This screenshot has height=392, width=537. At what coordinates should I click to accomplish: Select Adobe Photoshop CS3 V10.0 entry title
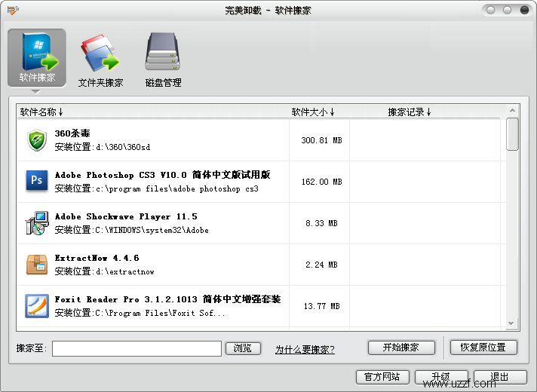[x=162, y=175]
